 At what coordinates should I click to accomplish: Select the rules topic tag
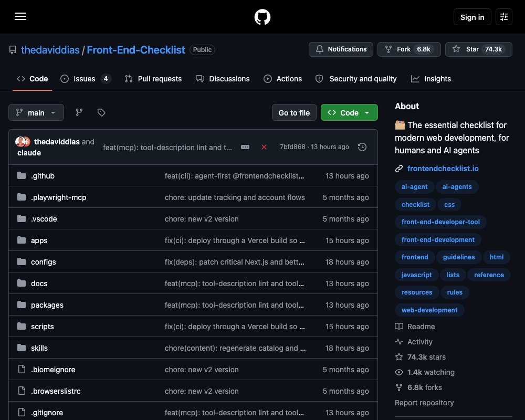(x=454, y=292)
